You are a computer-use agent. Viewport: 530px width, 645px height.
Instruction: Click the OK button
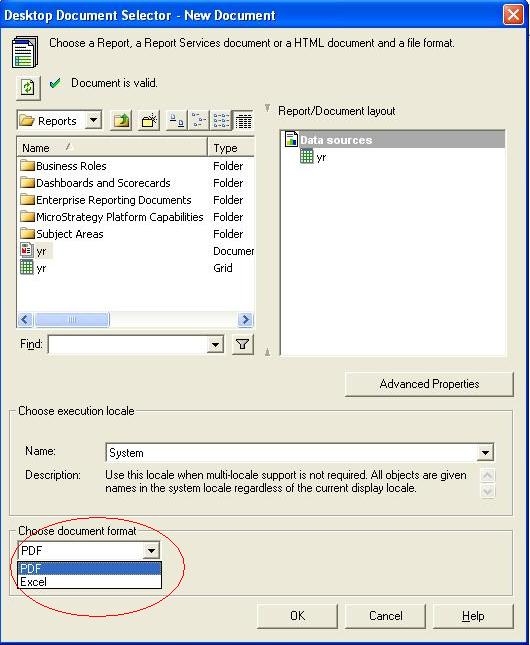(297, 616)
